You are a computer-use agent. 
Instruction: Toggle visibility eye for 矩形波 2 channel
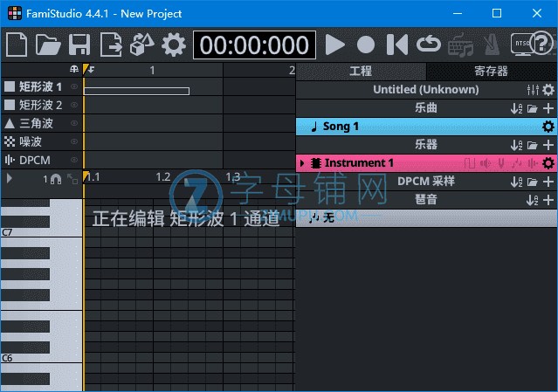pyautogui.click(x=74, y=105)
